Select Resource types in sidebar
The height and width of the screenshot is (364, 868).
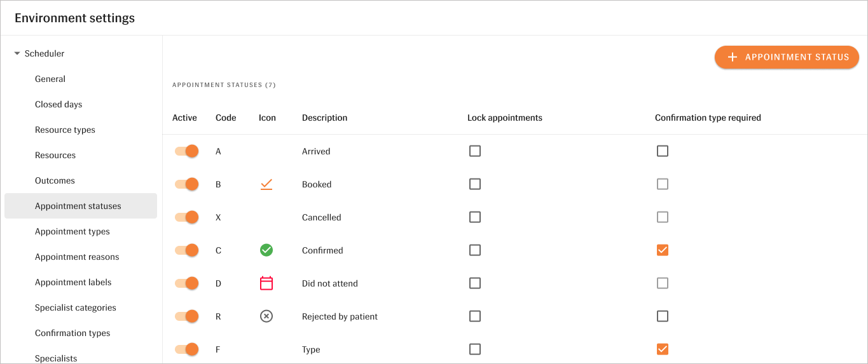[x=65, y=130]
